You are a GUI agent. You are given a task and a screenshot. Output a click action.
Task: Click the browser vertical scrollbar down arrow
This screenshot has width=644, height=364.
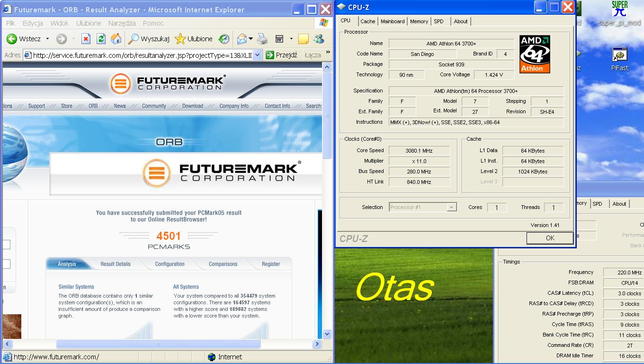(327, 334)
